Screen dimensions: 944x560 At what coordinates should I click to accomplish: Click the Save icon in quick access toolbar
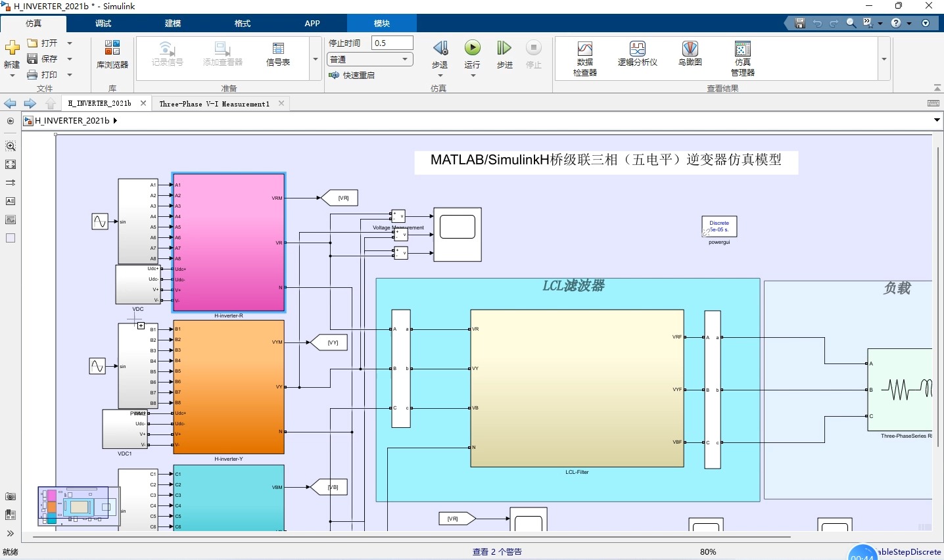[x=799, y=22]
